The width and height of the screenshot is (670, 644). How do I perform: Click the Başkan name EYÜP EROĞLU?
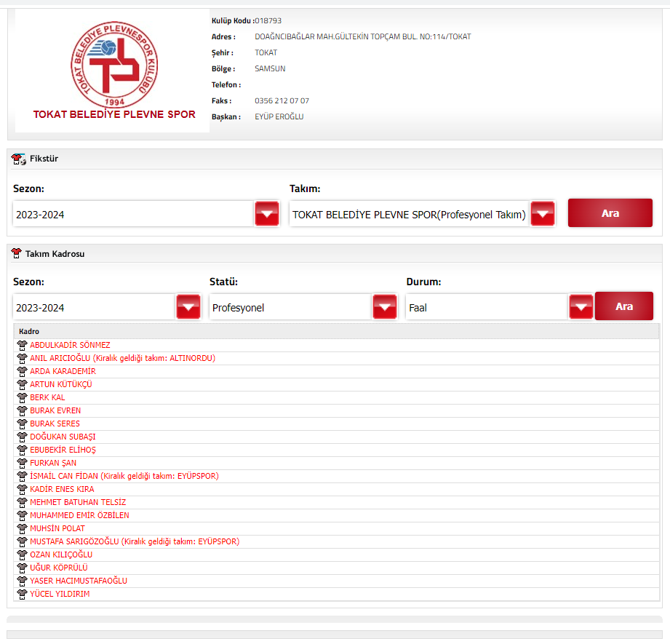(x=279, y=116)
